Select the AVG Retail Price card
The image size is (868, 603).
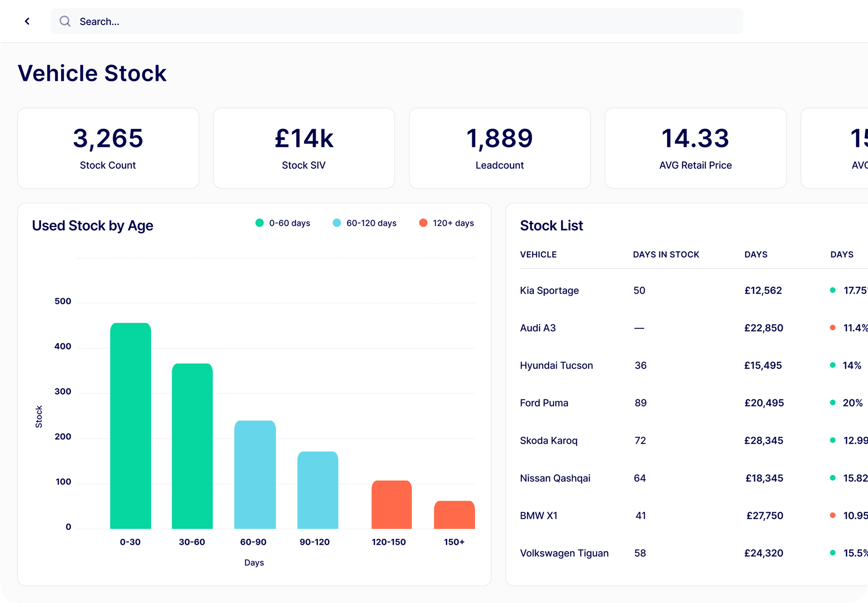coord(695,148)
